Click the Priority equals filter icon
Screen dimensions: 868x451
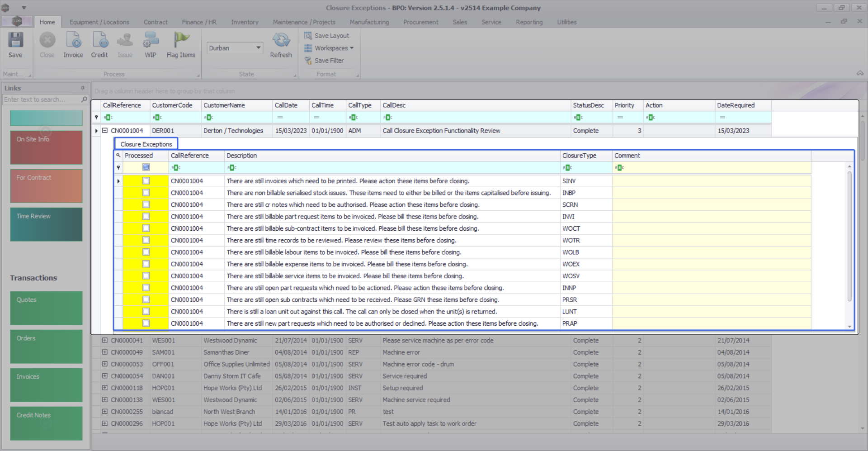click(620, 118)
